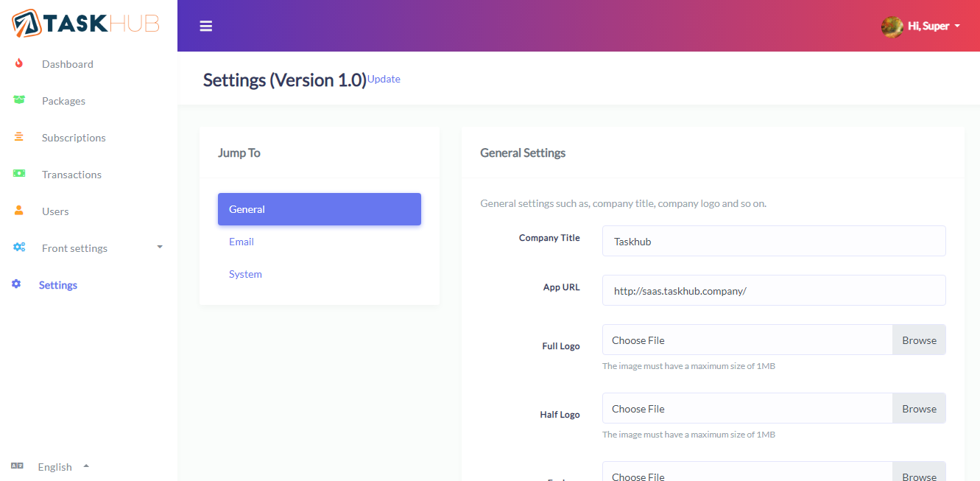Image resolution: width=980 pixels, height=481 pixels.
Task: Click the Company Title input field
Action: pos(773,242)
